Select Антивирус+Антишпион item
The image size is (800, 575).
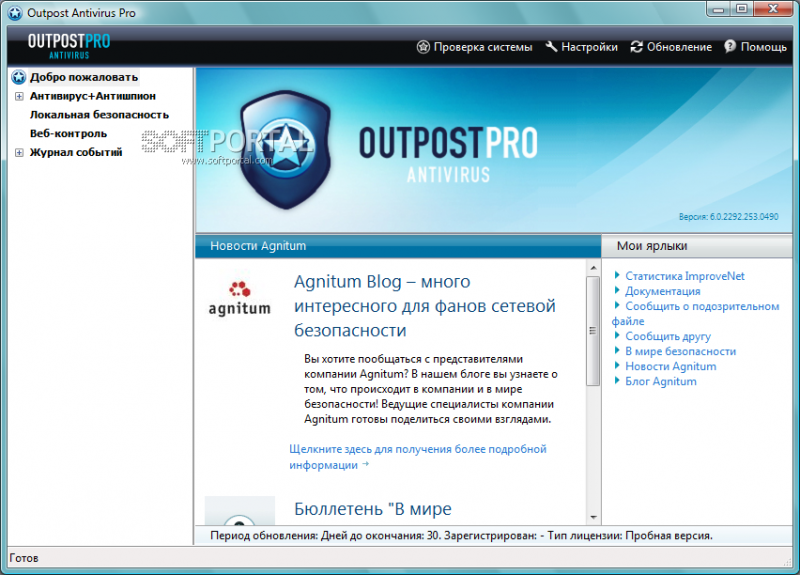pos(93,96)
